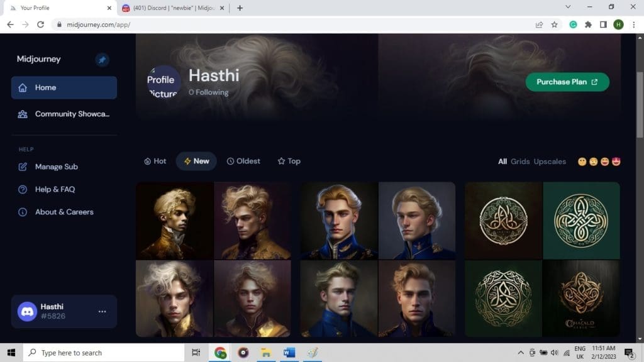Switch to the Discord newbie browser tab
The image size is (644, 362).
(174, 8)
